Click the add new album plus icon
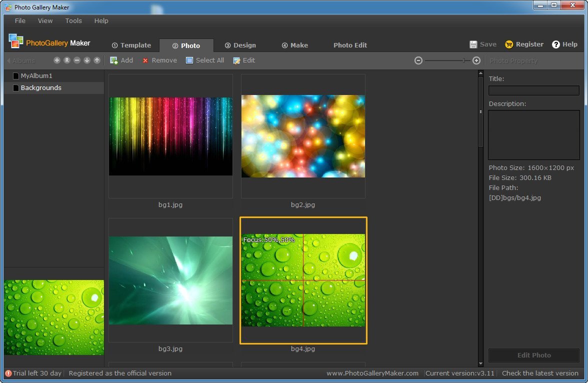The height and width of the screenshot is (383, 588). tap(57, 60)
